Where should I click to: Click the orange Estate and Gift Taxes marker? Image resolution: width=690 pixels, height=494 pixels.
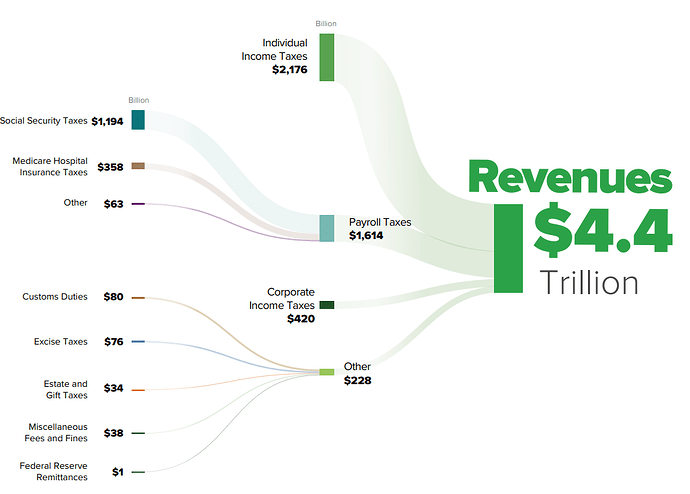click(138, 390)
